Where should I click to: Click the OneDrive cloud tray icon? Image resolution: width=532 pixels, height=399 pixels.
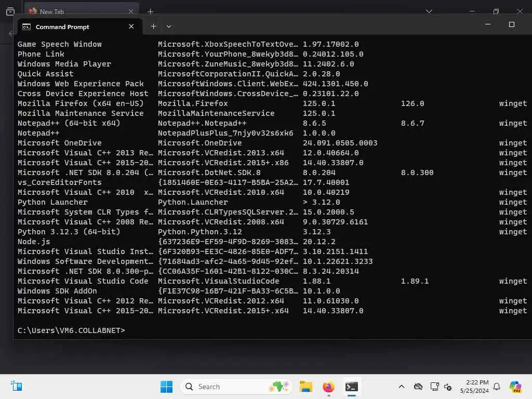(418, 387)
